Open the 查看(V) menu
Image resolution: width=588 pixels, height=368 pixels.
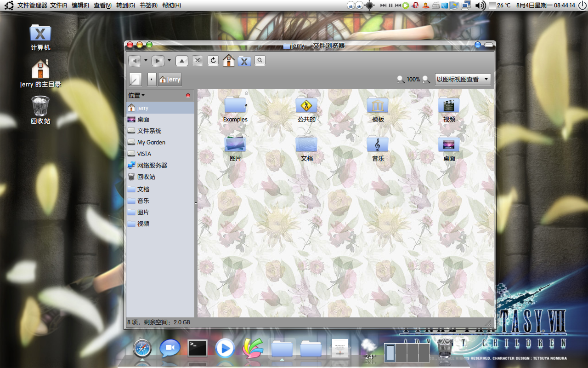coord(102,6)
